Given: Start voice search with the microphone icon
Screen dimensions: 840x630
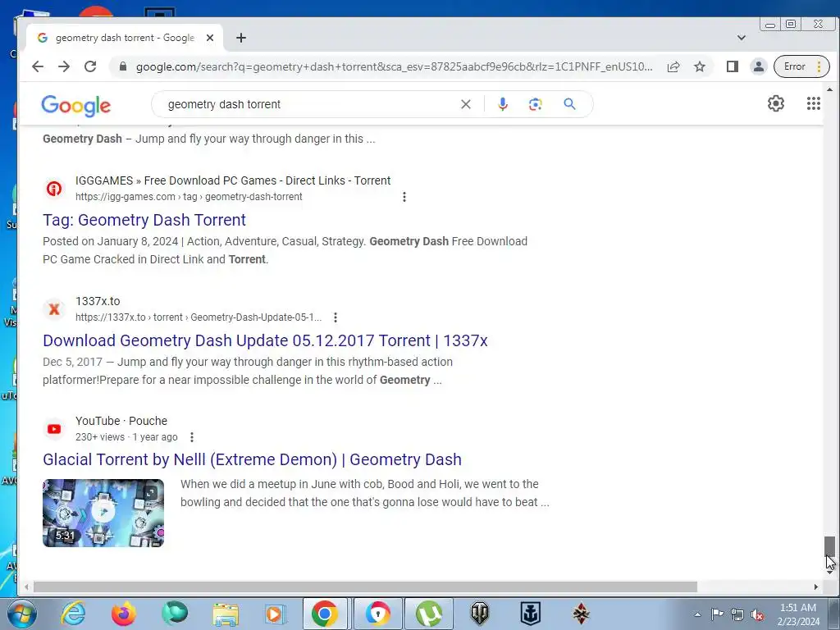Looking at the screenshot, I should (x=503, y=104).
